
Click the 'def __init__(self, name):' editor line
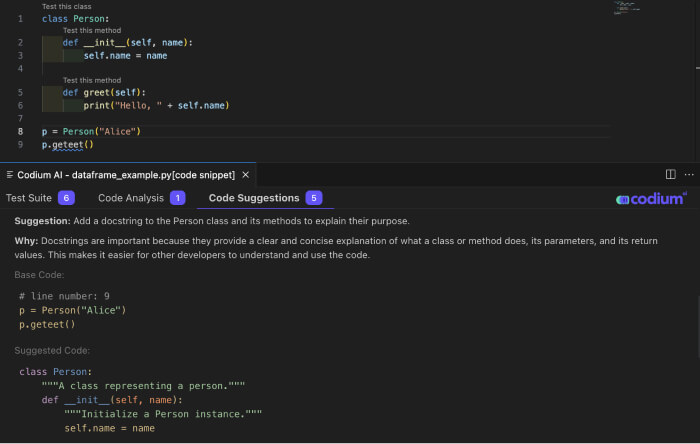[x=128, y=43]
